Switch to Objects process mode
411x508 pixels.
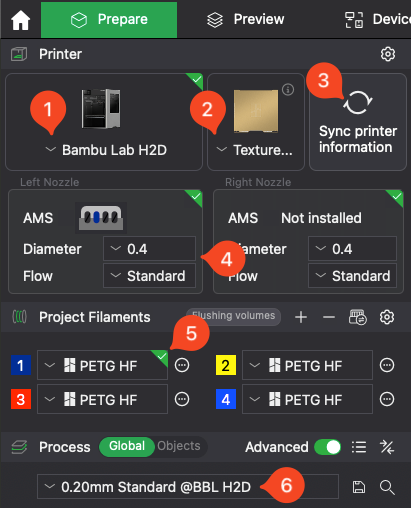pyautogui.click(x=179, y=446)
